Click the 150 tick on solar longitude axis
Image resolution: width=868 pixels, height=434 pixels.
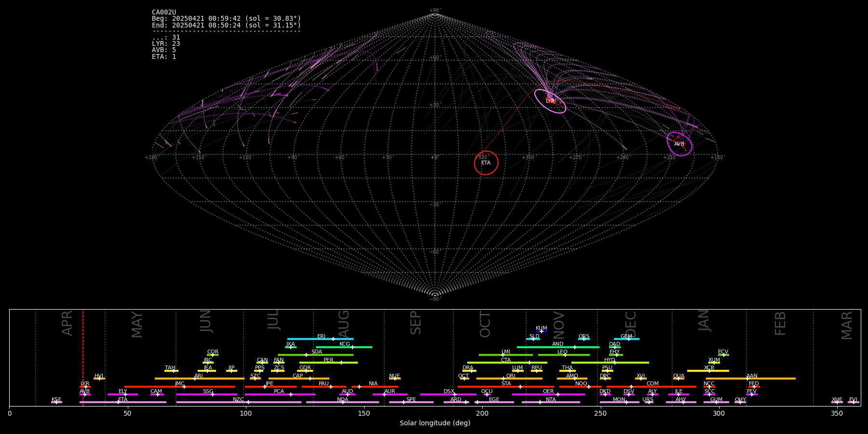coord(364,413)
